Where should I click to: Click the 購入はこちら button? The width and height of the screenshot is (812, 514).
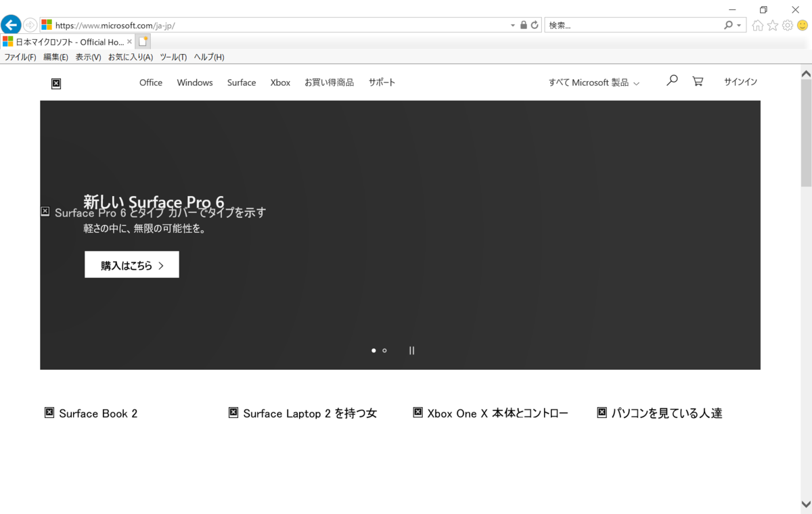coord(131,264)
